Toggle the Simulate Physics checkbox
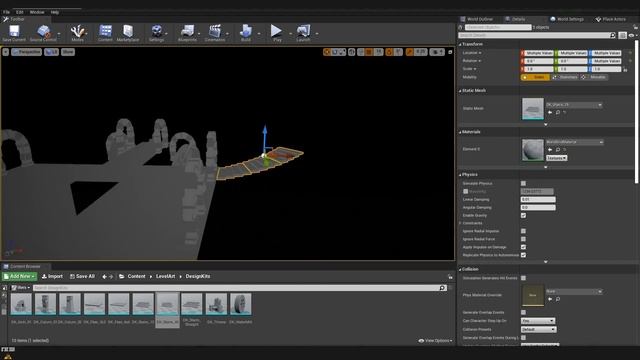Image resolution: width=640 pixels, height=360 pixels. (x=523, y=183)
